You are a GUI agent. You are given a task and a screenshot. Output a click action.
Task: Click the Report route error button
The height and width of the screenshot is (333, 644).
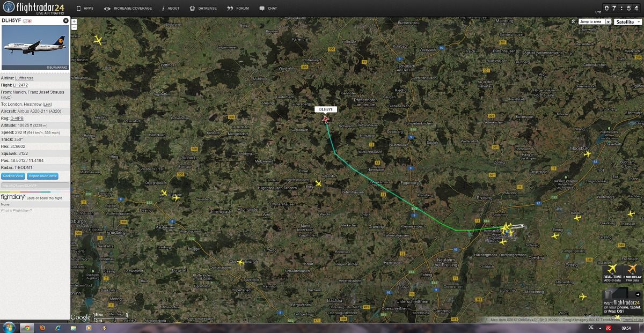click(42, 176)
